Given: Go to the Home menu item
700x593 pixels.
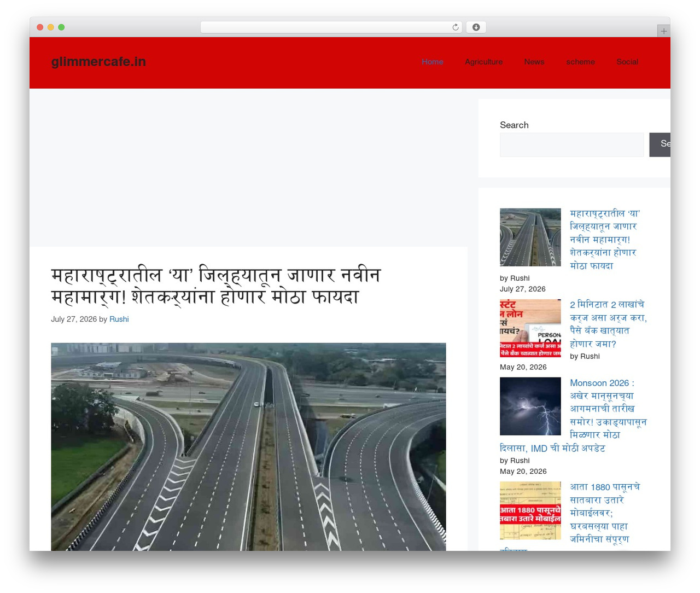Looking at the screenshot, I should [433, 62].
